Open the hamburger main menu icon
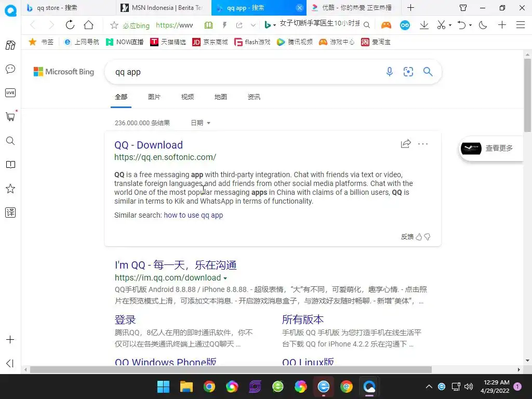Image resolution: width=532 pixels, height=399 pixels. coord(521,25)
